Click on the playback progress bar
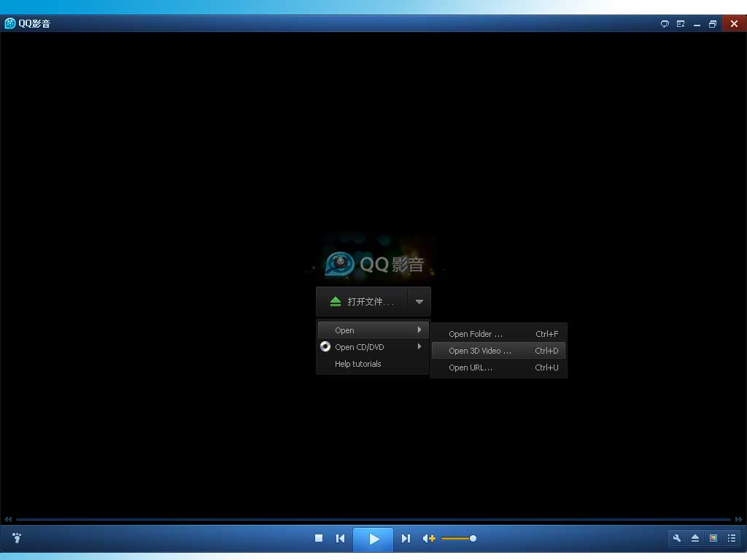This screenshot has height=560, width=747. (373, 519)
